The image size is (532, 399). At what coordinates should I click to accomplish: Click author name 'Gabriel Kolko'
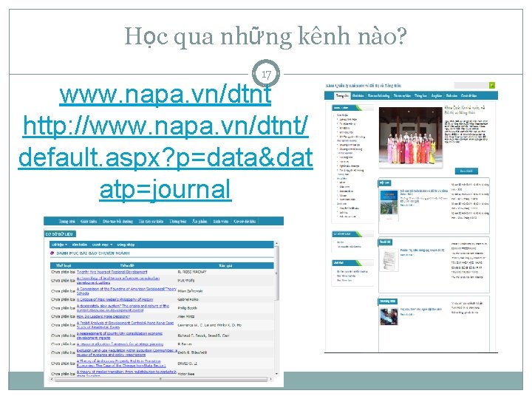click(x=188, y=299)
